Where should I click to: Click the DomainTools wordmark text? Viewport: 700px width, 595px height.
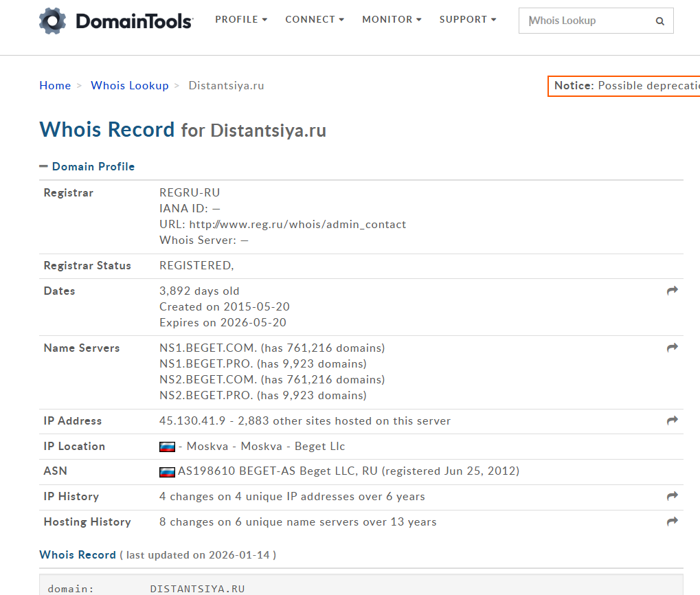coord(134,21)
